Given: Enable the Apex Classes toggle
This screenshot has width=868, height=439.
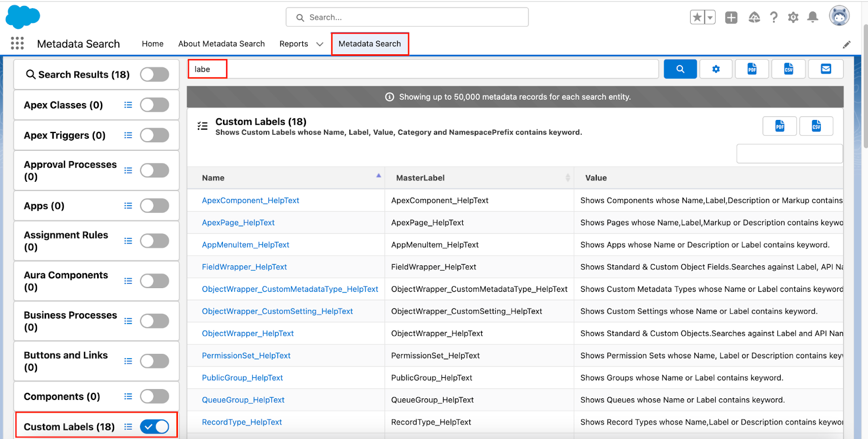Looking at the screenshot, I should 155,105.
